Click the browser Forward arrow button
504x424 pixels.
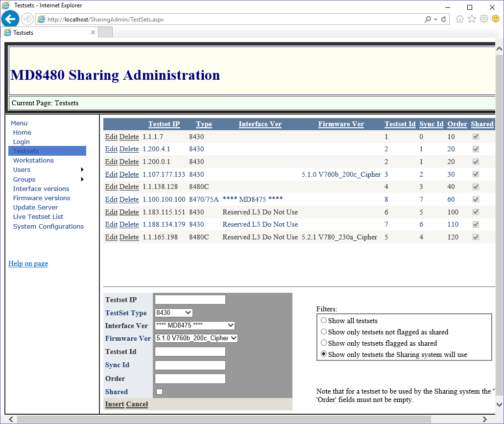tap(27, 19)
